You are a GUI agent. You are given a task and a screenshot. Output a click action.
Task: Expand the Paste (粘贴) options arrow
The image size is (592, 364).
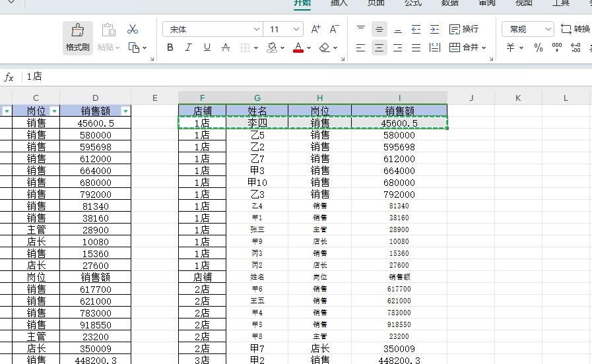tap(117, 48)
